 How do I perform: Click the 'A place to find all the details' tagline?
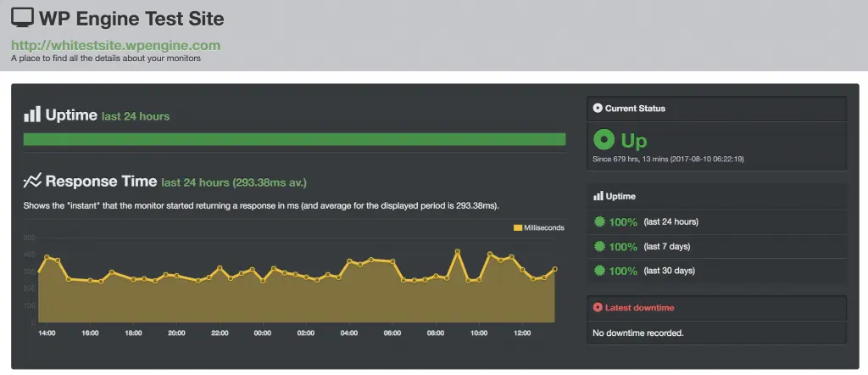[106, 58]
